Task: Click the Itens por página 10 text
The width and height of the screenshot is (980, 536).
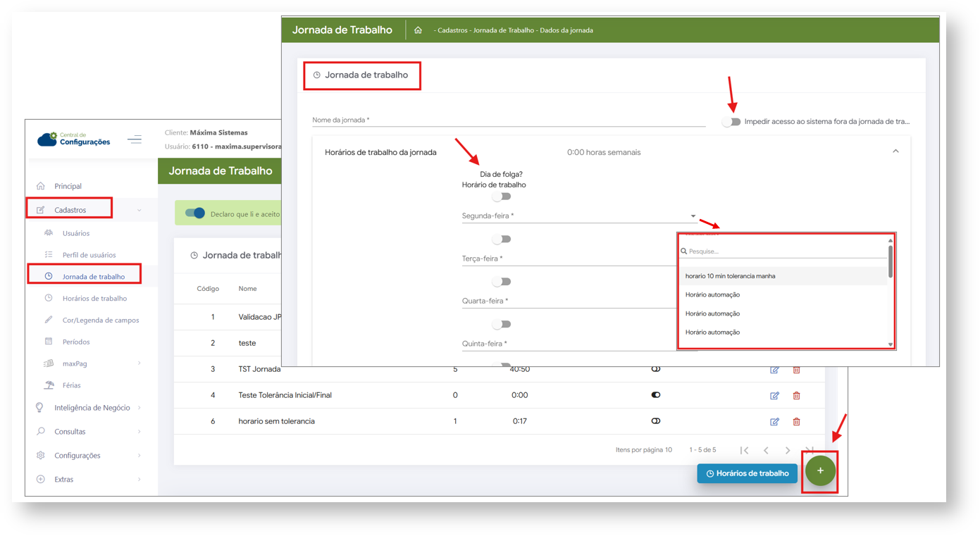Action: point(644,450)
